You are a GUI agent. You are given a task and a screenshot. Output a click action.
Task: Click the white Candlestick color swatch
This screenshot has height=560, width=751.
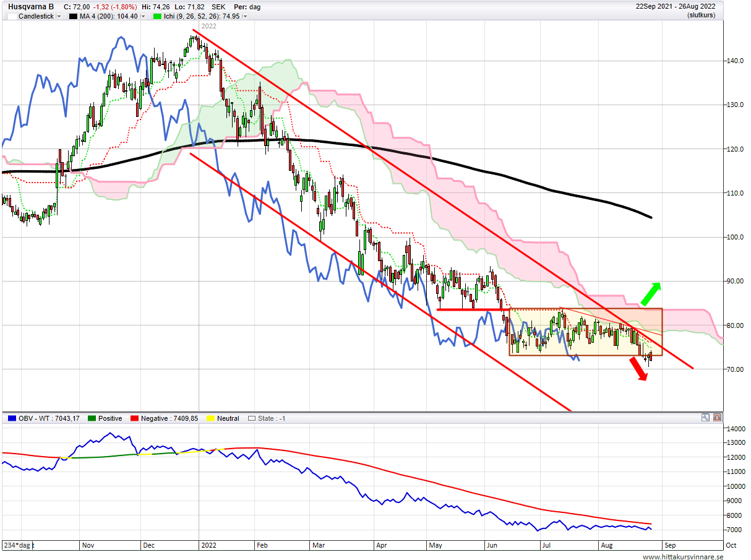pyautogui.click(x=12, y=16)
